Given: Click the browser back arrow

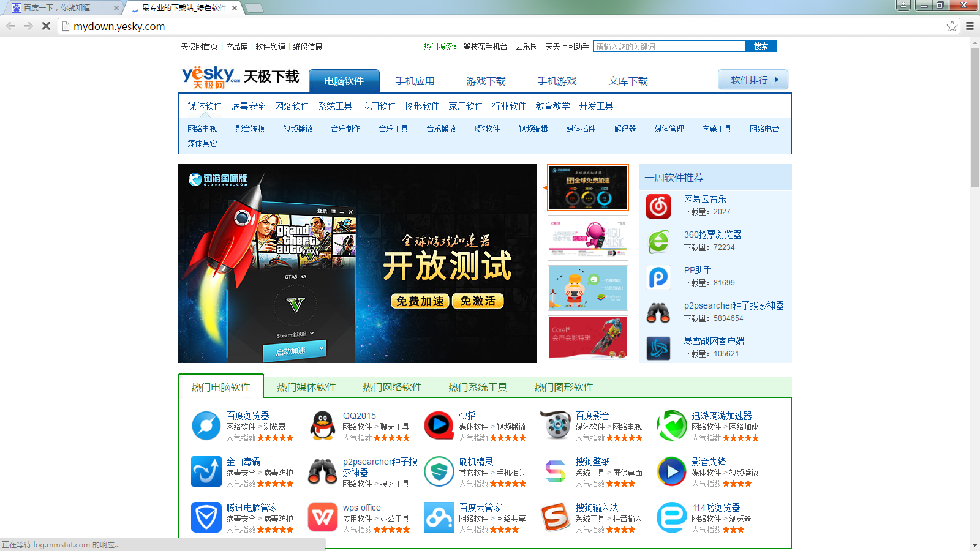Looking at the screenshot, I should [11, 26].
